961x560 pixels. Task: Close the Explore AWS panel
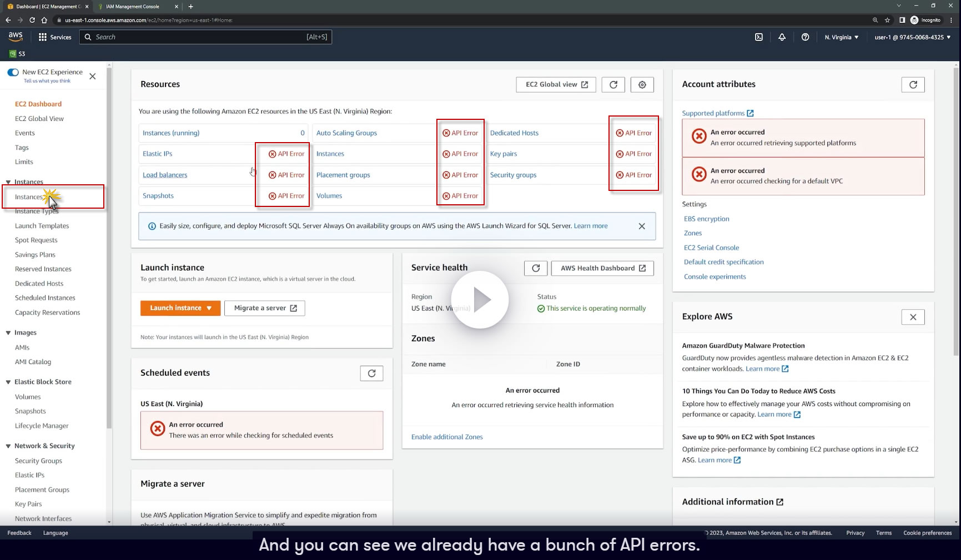913,317
